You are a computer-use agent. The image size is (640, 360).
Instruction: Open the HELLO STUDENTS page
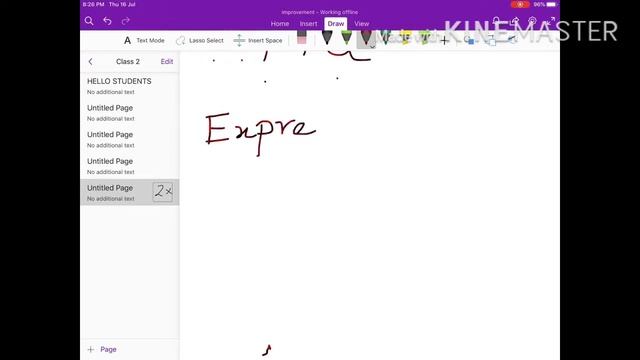pos(130,86)
